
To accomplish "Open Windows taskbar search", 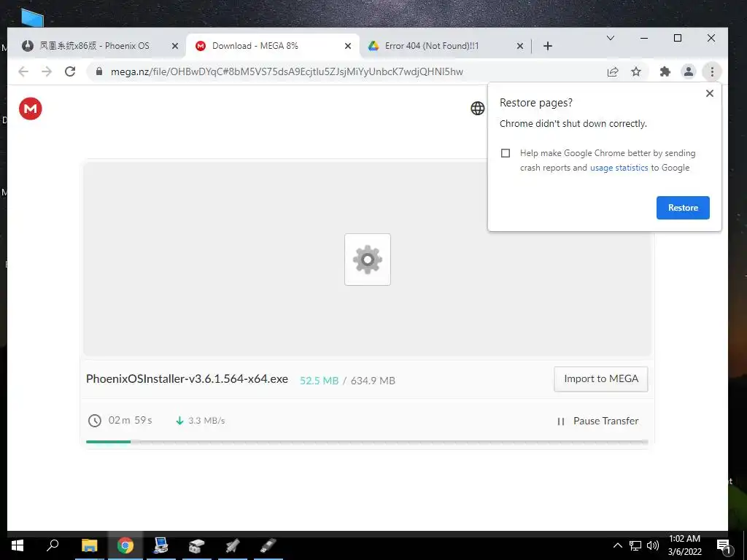I will tap(53, 545).
